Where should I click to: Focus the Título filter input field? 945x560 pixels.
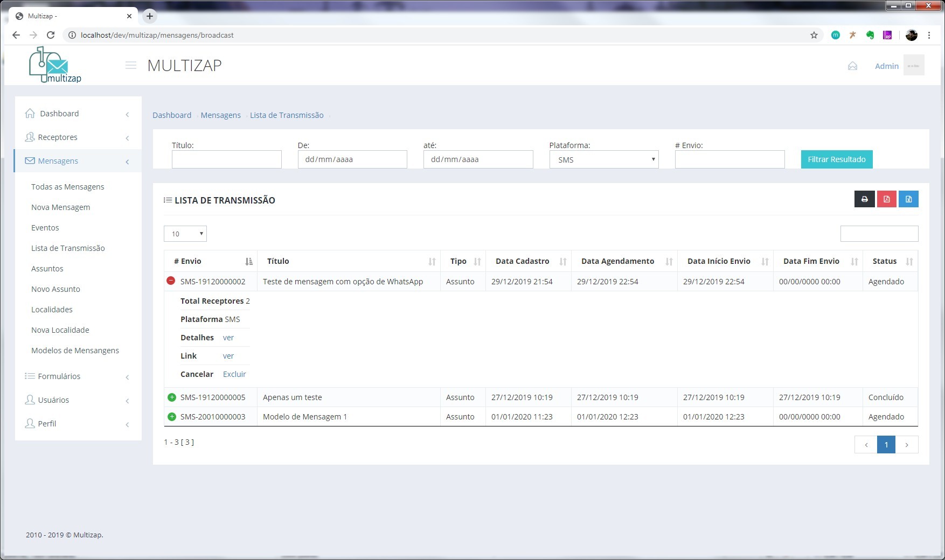point(227,159)
